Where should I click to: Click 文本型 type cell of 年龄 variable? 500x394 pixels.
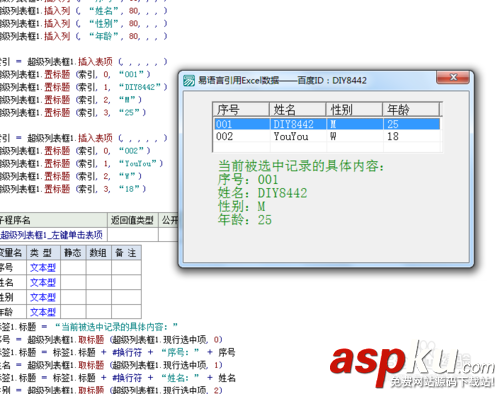click(43, 312)
